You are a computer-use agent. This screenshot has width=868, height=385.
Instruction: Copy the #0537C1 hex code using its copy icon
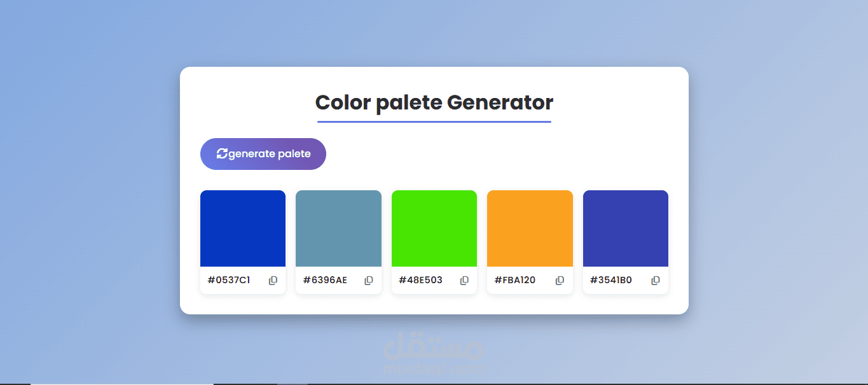(x=273, y=280)
